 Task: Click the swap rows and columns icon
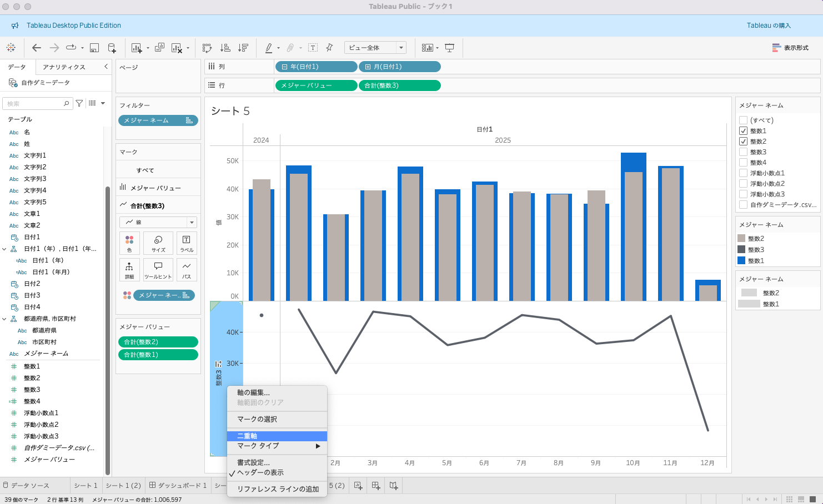click(207, 48)
